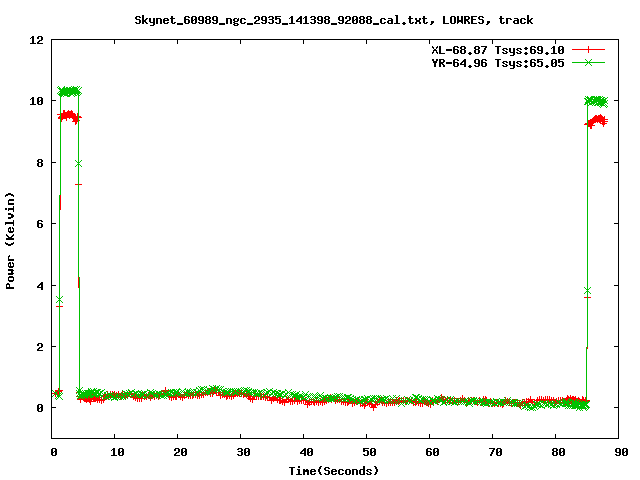Click the green calibration plateau at the start
The height and width of the screenshot is (480, 640).
point(69,91)
